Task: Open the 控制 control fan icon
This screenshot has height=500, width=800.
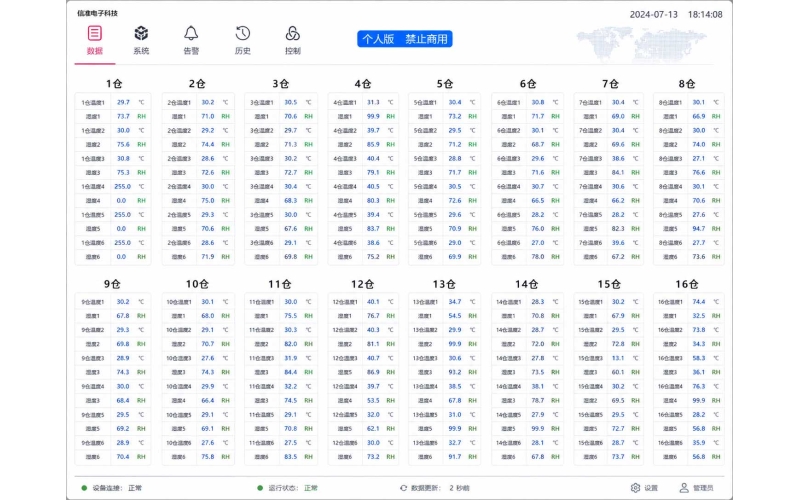Action: (x=293, y=34)
